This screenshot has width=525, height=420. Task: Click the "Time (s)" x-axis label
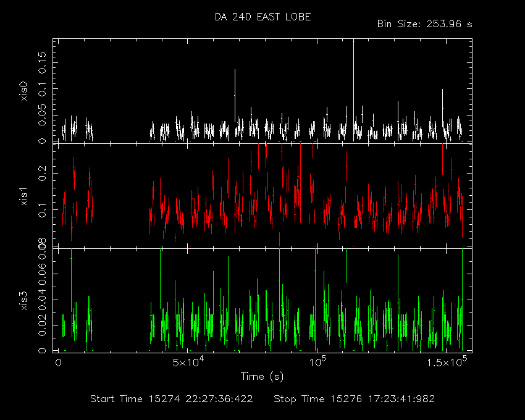click(262, 377)
